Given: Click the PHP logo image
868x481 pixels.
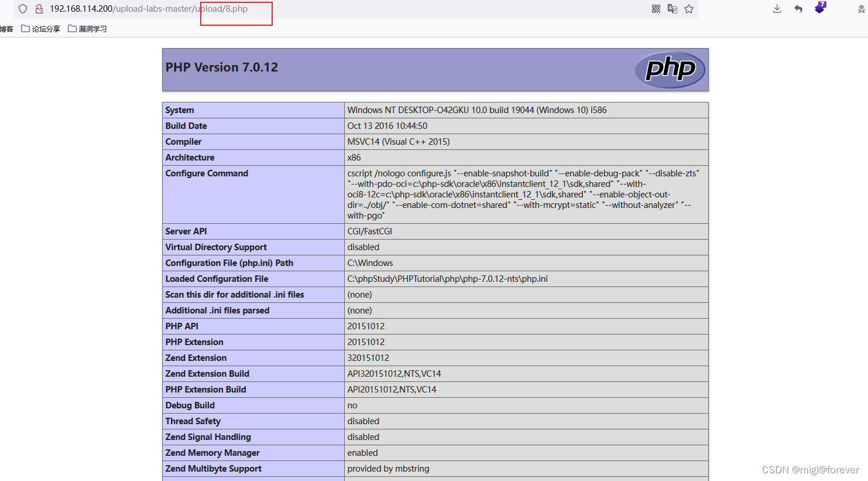Looking at the screenshot, I should click(x=670, y=70).
